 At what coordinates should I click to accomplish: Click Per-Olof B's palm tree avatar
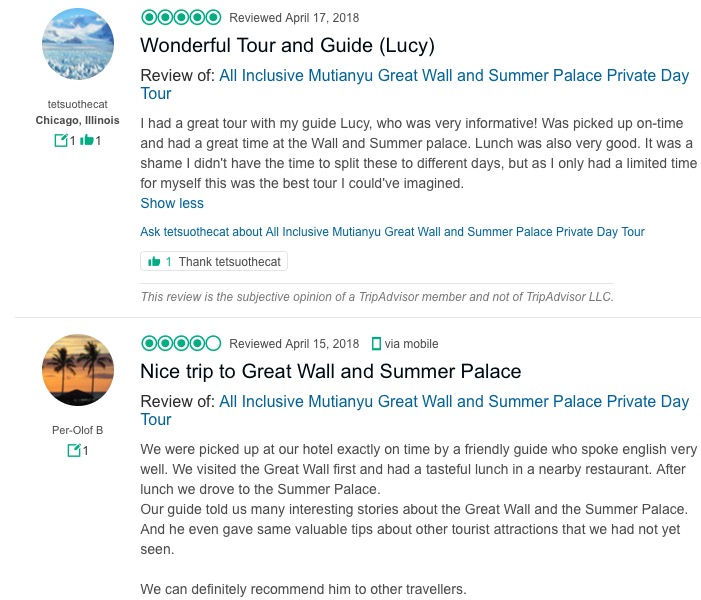click(x=78, y=370)
